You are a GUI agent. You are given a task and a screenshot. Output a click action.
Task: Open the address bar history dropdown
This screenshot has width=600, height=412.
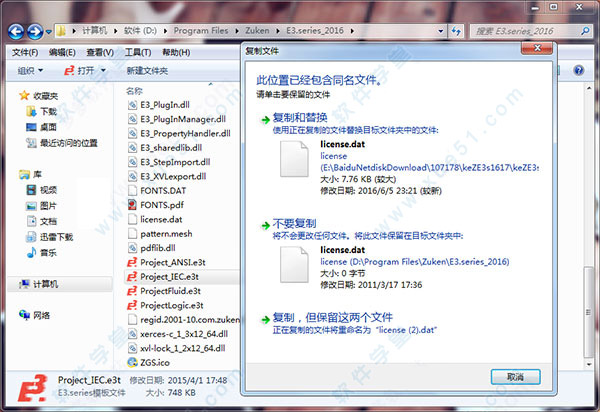click(441, 31)
